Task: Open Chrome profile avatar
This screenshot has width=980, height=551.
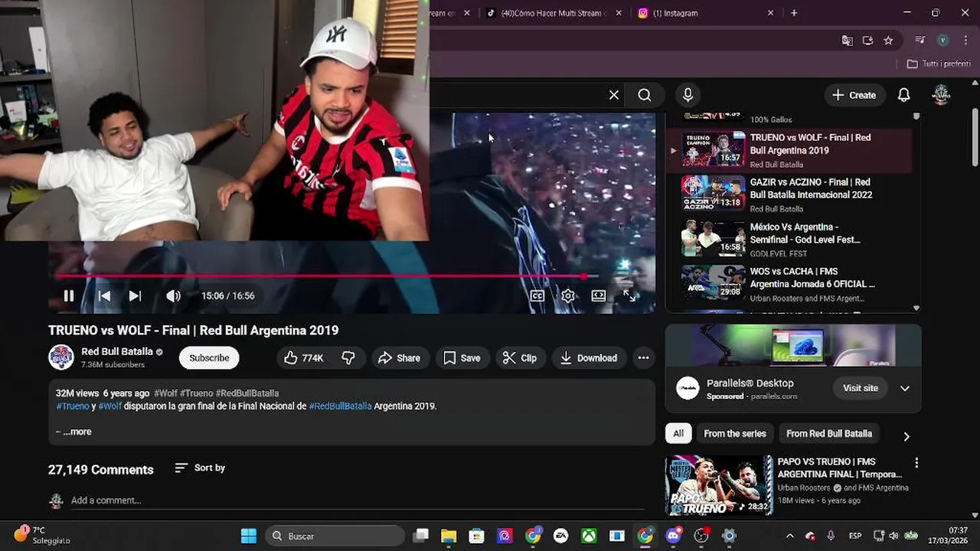Action: pos(943,41)
